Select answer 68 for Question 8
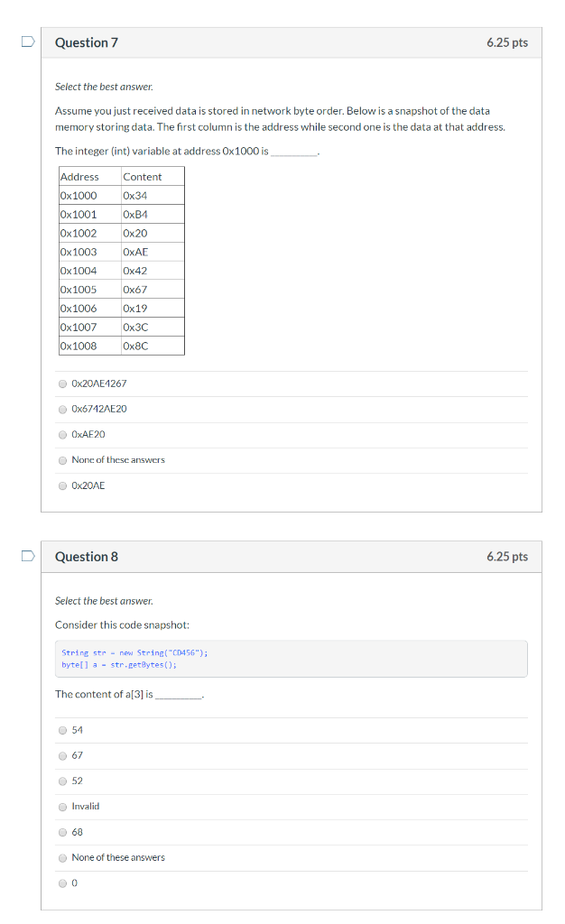The width and height of the screenshot is (565, 924). point(62,832)
